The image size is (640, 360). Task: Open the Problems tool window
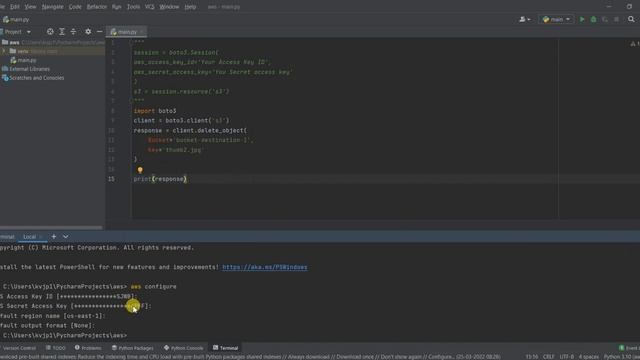(x=88, y=348)
